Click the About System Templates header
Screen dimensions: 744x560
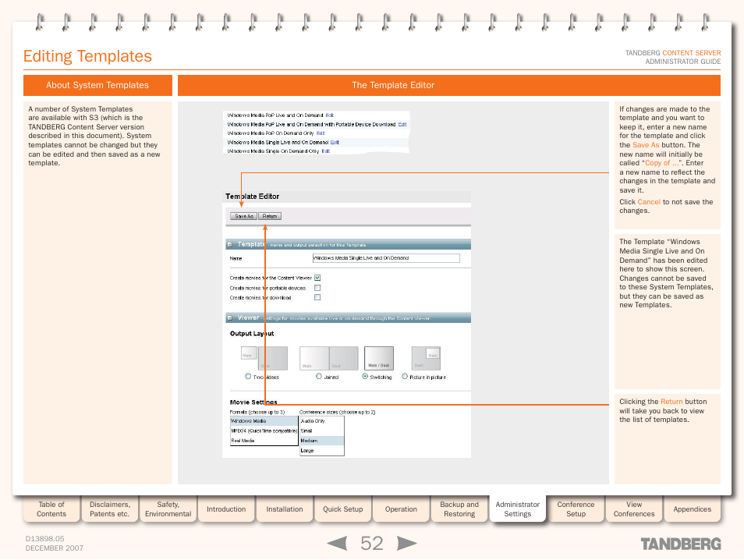click(97, 86)
